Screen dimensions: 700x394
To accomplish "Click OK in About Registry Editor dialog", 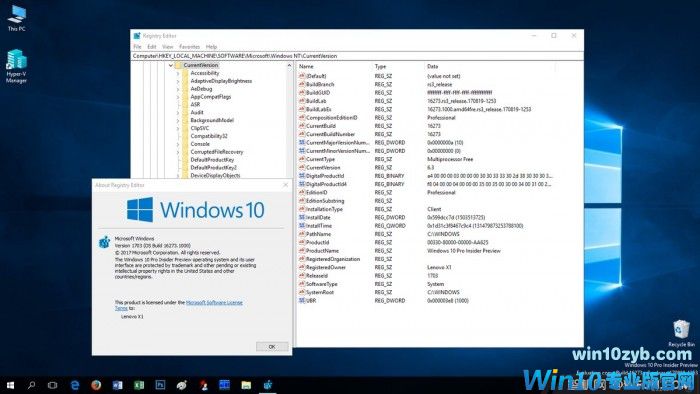I will pyautogui.click(x=272, y=346).
